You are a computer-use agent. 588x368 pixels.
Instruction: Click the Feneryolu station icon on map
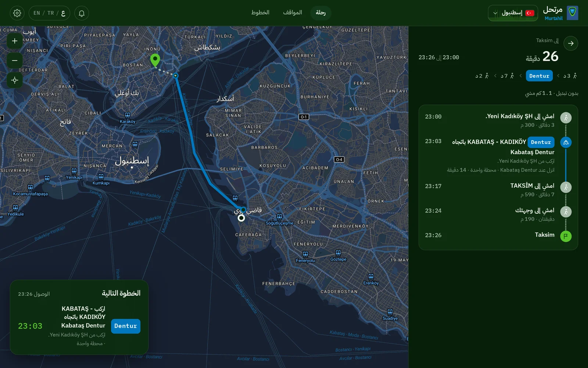tap(305, 254)
